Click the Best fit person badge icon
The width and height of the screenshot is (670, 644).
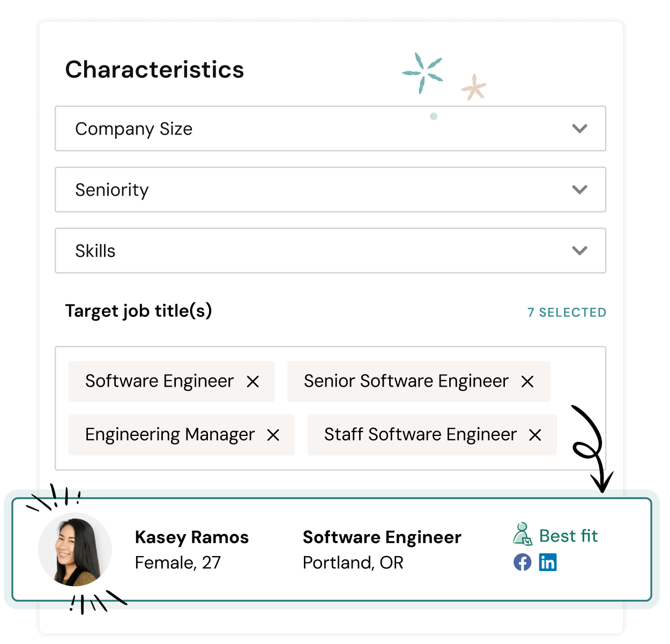(x=523, y=535)
